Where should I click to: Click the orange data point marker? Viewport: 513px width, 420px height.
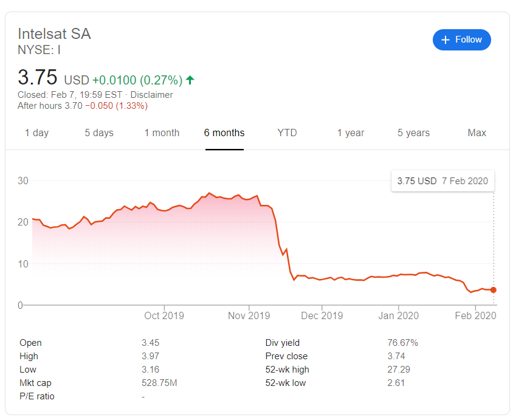point(494,290)
